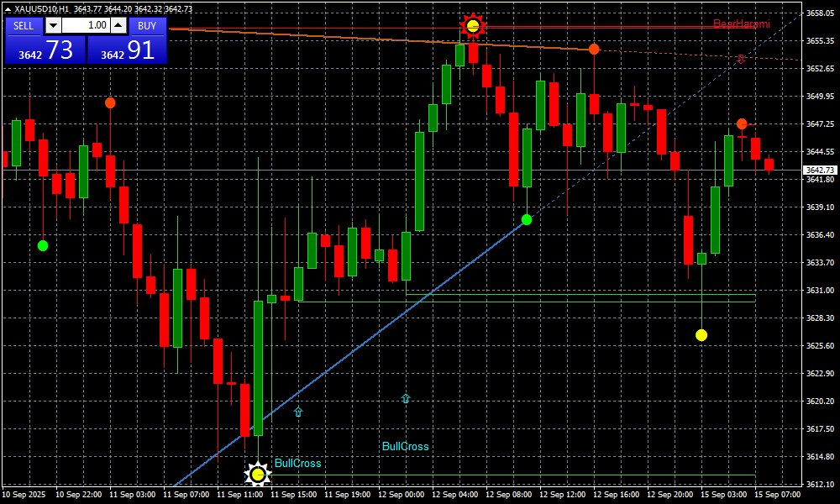The height and width of the screenshot is (504, 840).
Task: Click the orange dot near the 3647.25 level
Action: [x=742, y=124]
